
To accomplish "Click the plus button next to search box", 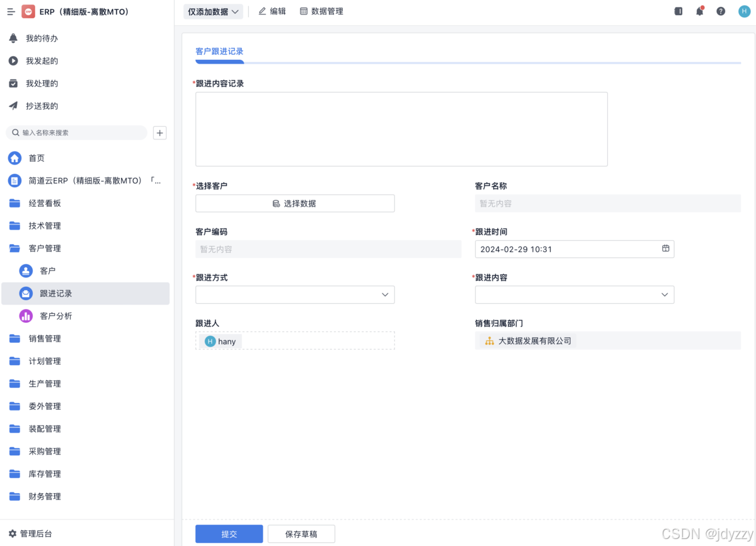I will click(x=160, y=133).
